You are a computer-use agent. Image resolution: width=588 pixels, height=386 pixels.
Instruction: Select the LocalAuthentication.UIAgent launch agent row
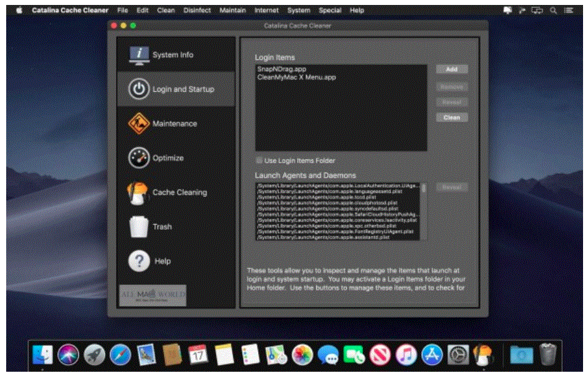338,186
